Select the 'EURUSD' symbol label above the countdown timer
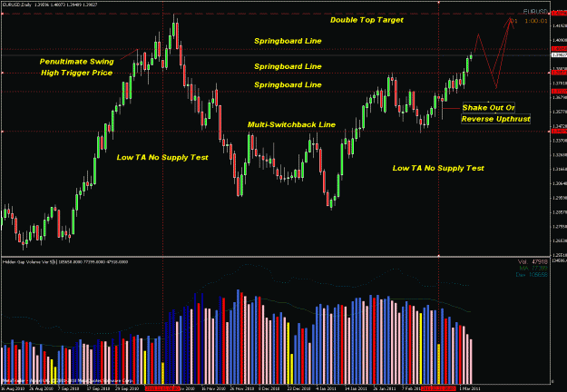 coord(535,11)
